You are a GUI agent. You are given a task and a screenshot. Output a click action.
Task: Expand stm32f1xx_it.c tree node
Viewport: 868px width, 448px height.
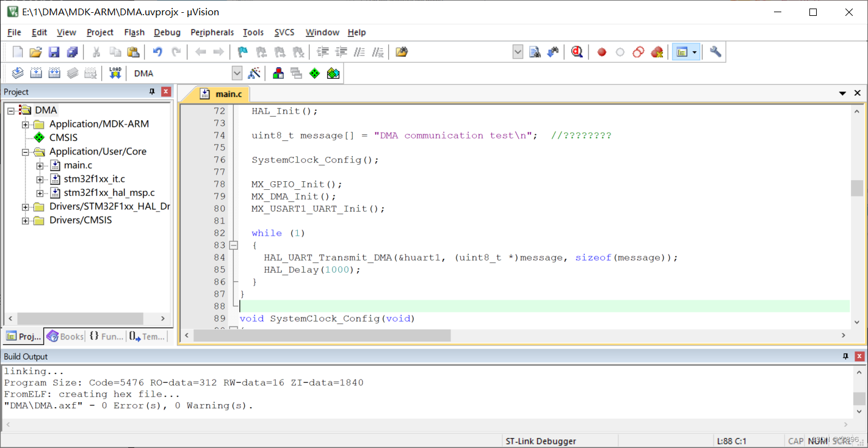click(40, 179)
